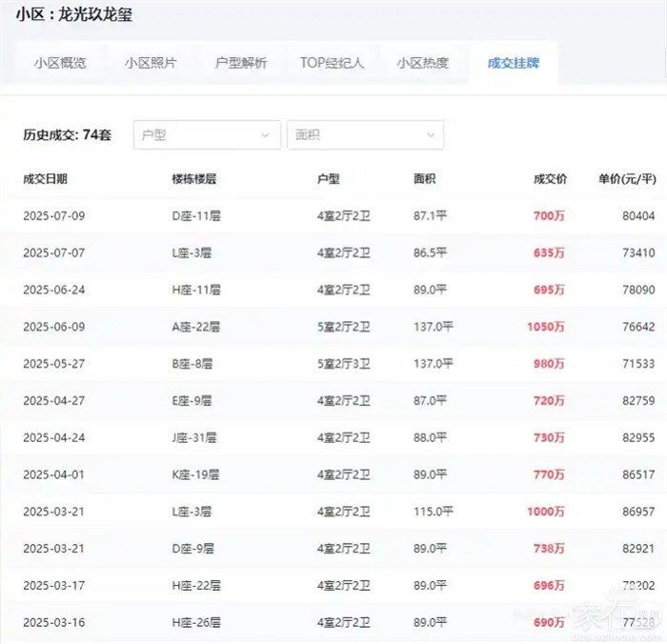This screenshot has height=644, width=667.
Task: Click the chevron arrow in 面积 filter
Action: (430, 135)
